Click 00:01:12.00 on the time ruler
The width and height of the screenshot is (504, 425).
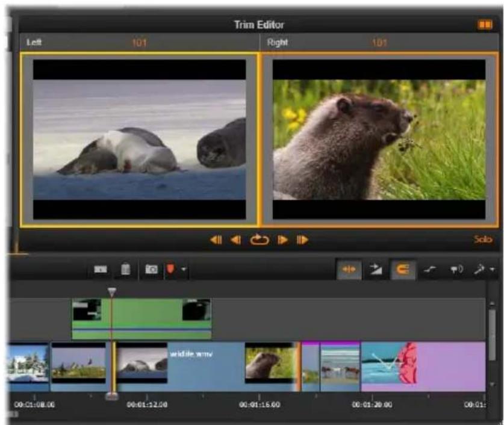click(x=147, y=405)
